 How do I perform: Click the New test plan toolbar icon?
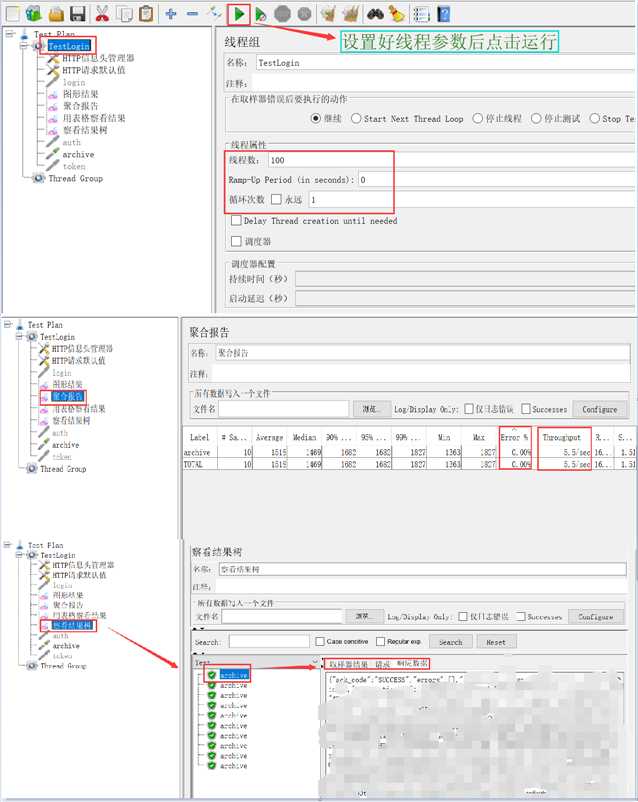13,14
